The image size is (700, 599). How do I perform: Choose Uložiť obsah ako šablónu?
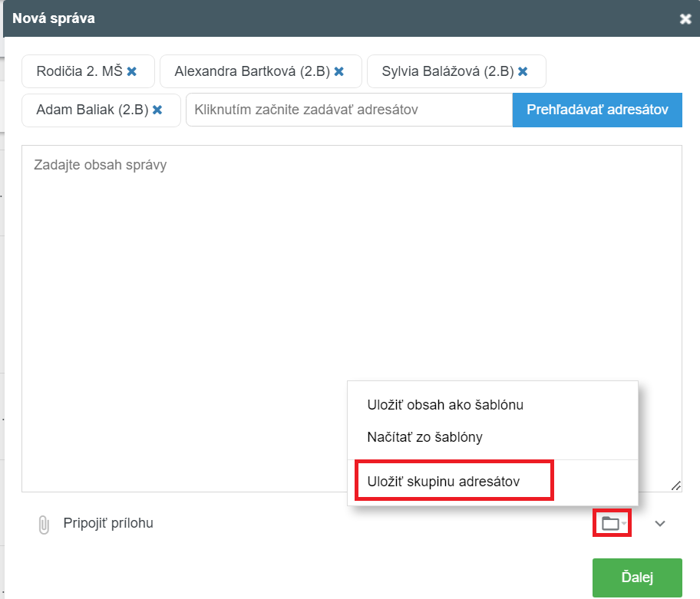[x=445, y=404]
